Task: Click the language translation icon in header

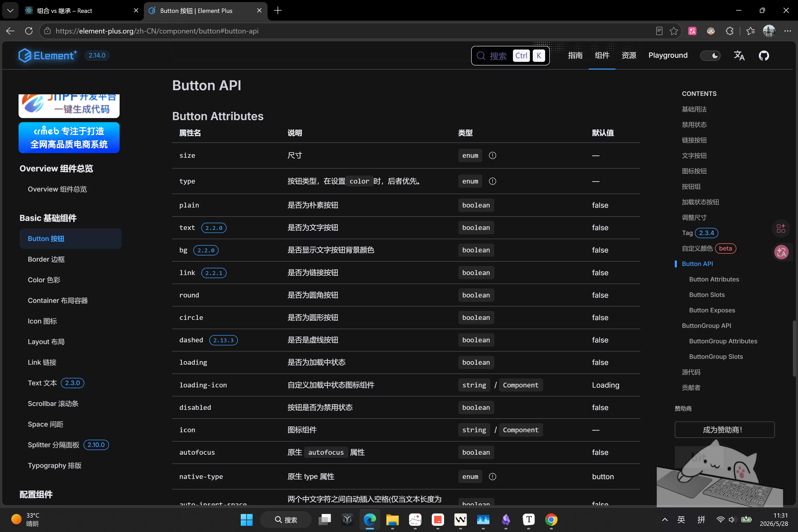Action: [x=739, y=55]
